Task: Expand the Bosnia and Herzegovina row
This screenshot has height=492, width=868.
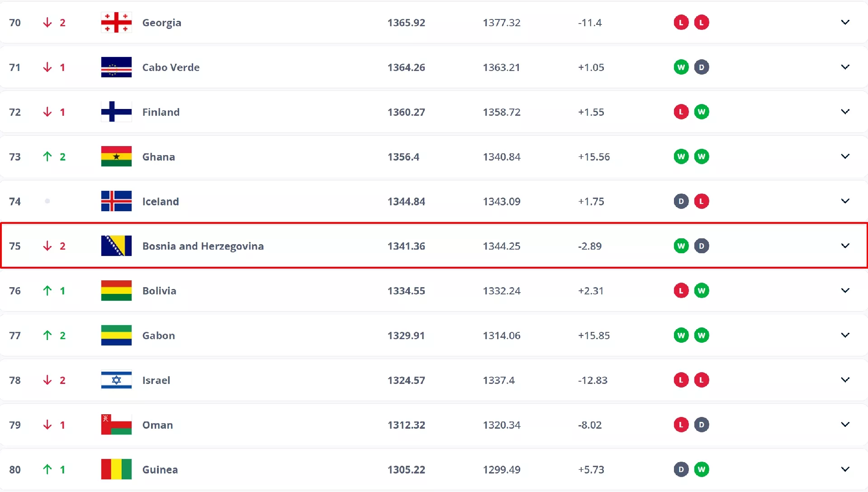Action: pyautogui.click(x=845, y=246)
